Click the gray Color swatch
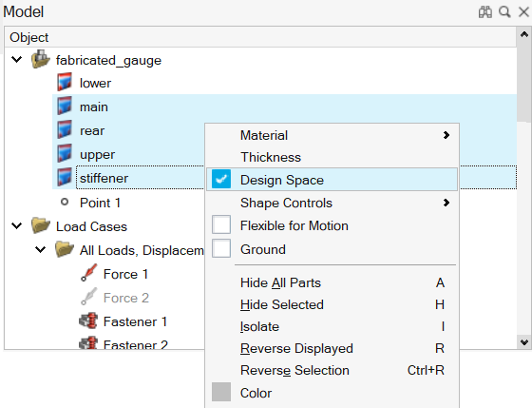This screenshot has width=532, height=408. [x=221, y=392]
